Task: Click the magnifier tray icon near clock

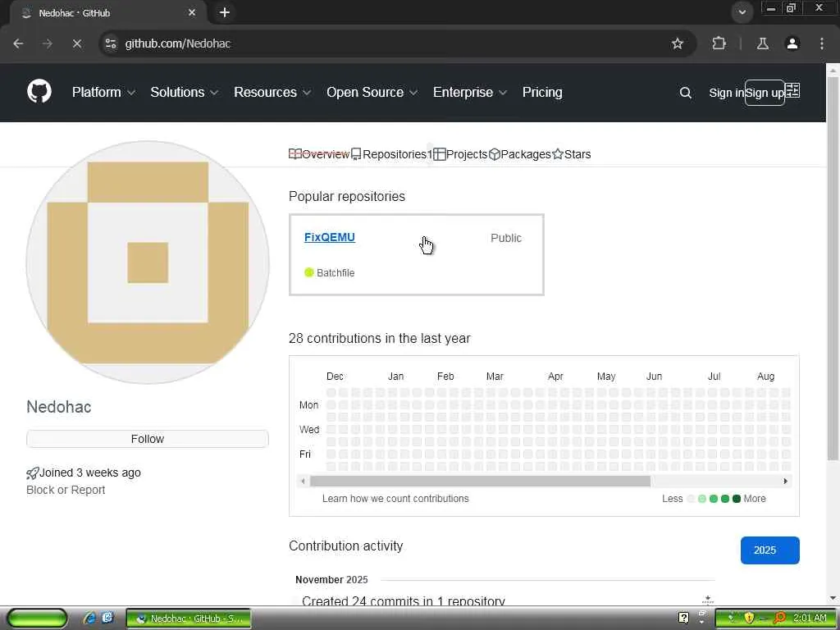Action: tap(780, 618)
